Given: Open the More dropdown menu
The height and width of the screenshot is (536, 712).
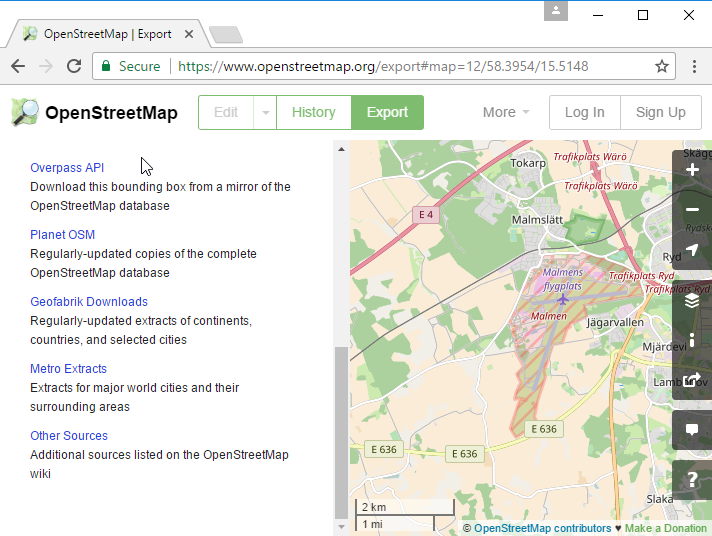Looking at the screenshot, I should (506, 112).
